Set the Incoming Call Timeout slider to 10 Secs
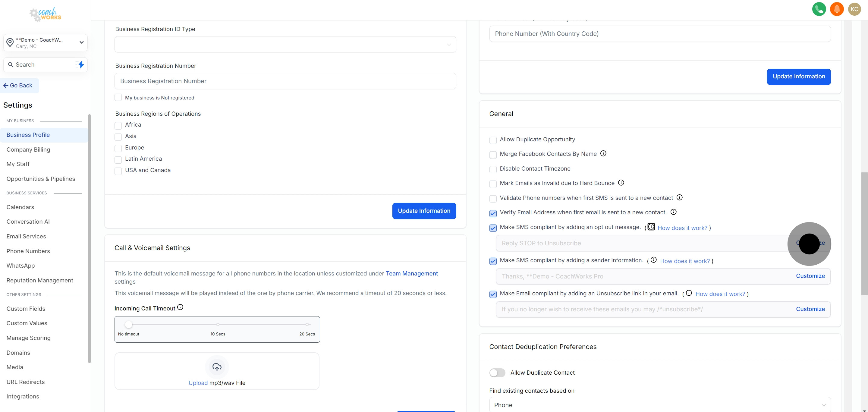Viewport: 868px width, 412px height. (x=217, y=324)
